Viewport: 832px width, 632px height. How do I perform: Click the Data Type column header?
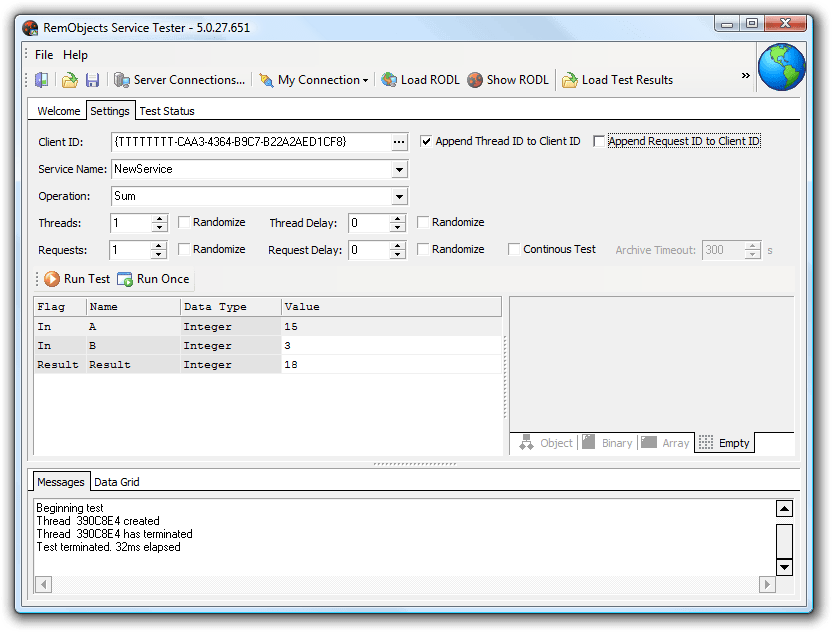(x=231, y=307)
